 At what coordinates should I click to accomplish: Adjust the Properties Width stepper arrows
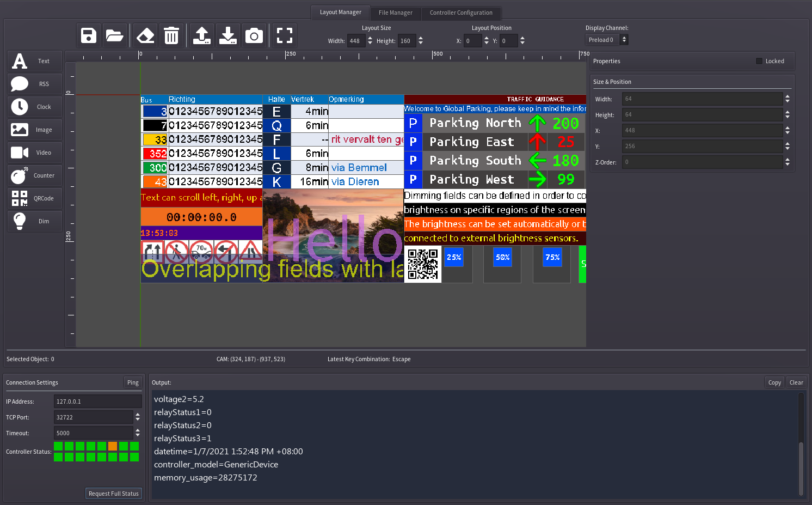pyautogui.click(x=788, y=99)
